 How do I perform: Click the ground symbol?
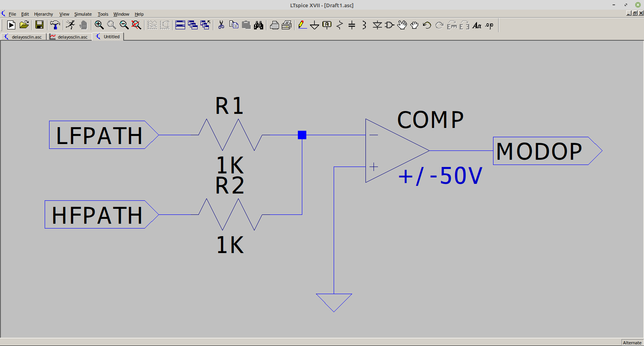pos(334,303)
